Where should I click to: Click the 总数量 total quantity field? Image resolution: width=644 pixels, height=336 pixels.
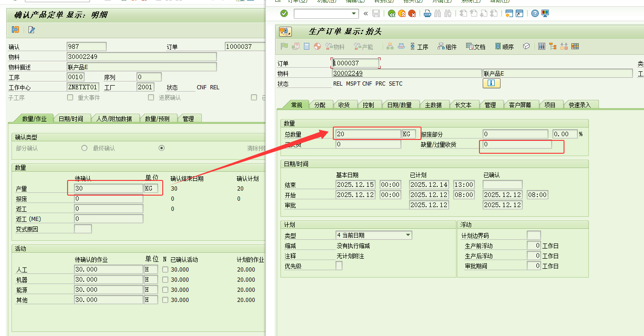point(368,134)
